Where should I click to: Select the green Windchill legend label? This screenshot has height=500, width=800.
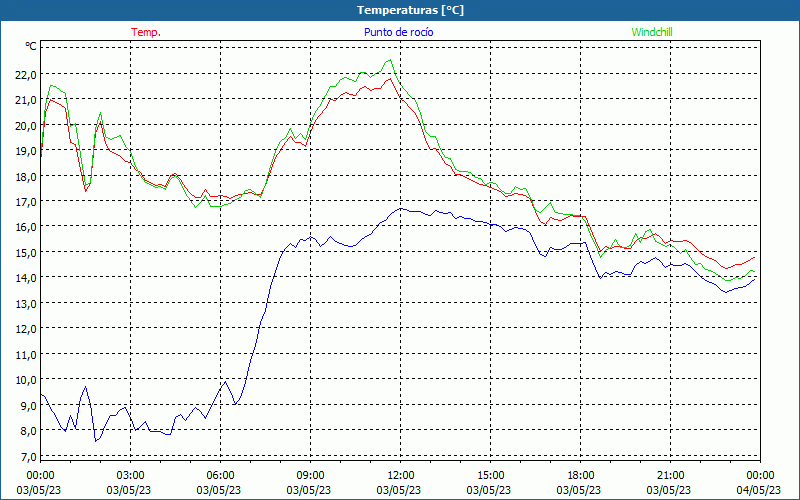[652, 32]
